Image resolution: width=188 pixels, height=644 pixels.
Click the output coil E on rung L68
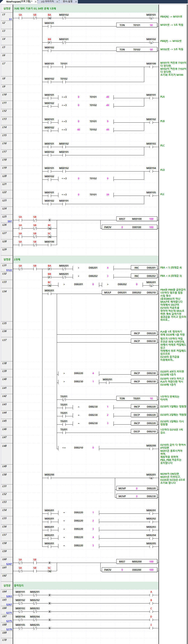[x=151, y=628]
